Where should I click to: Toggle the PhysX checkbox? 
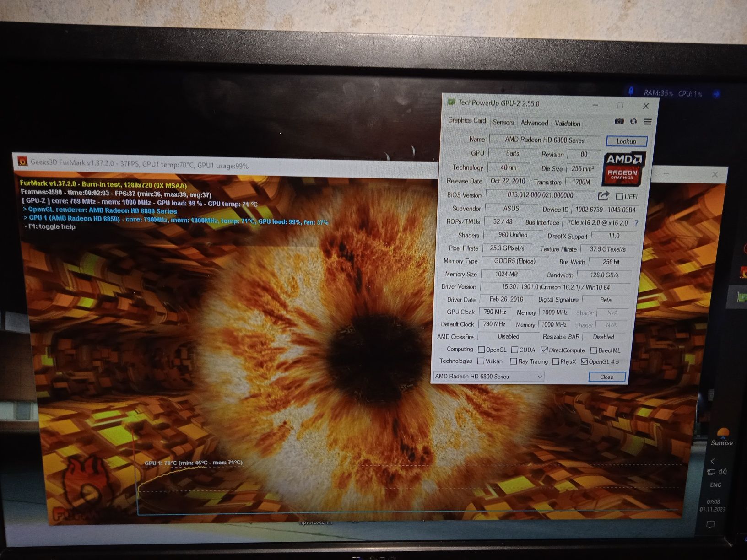pyautogui.click(x=556, y=361)
